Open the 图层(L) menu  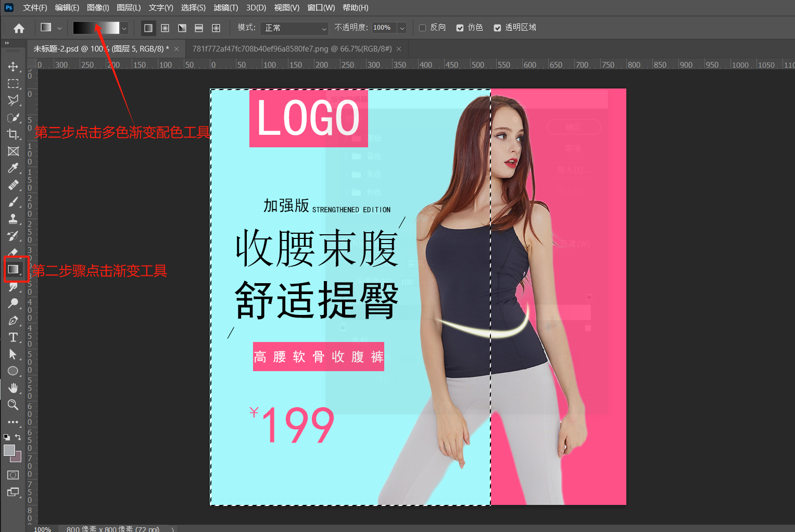129,8
